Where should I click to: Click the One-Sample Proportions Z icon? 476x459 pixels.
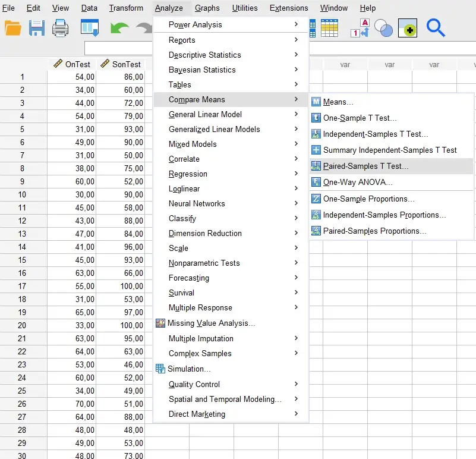click(x=316, y=199)
